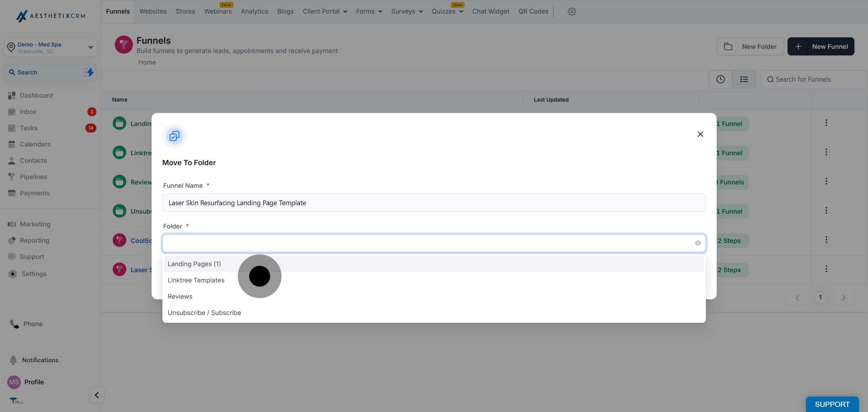Choose Unsubscribe / Subscribe folder option

coord(204,313)
